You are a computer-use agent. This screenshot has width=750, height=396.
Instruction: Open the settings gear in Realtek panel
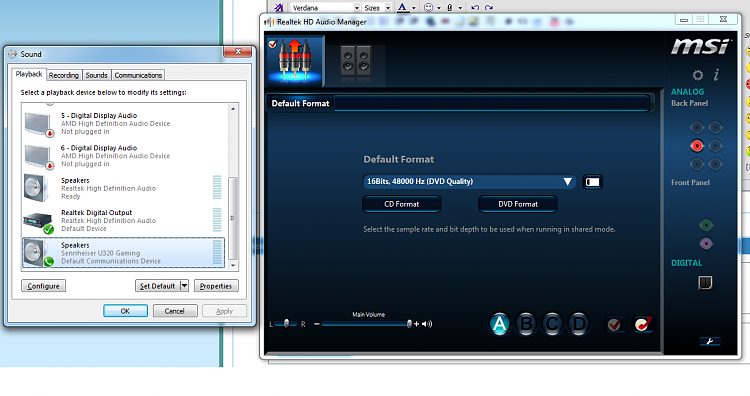(698, 75)
